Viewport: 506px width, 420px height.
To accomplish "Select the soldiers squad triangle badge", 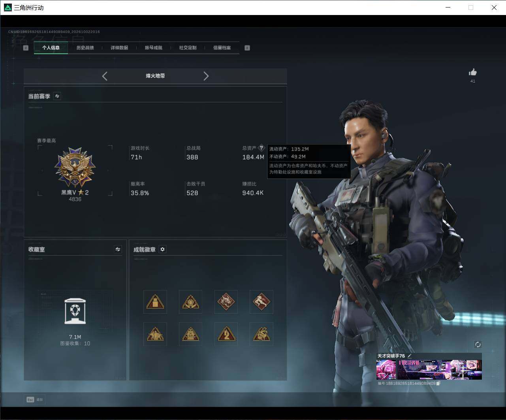I will click(155, 334).
